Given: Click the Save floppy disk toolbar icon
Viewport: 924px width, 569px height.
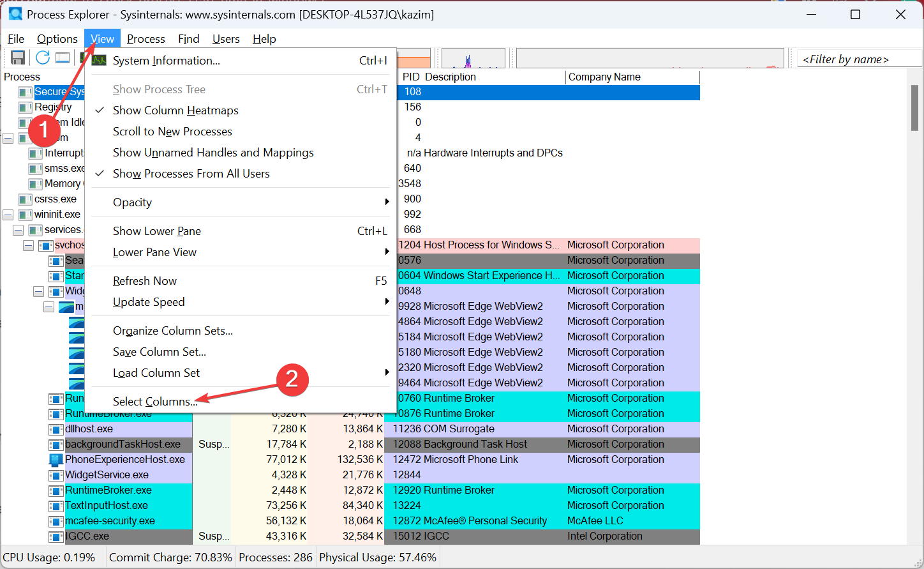Looking at the screenshot, I should (x=18, y=58).
